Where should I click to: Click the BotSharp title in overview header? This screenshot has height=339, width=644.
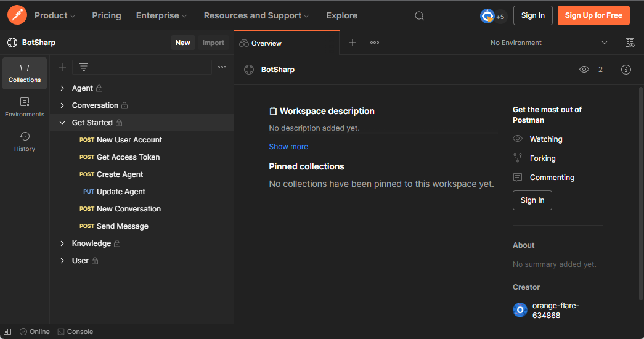tap(278, 70)
